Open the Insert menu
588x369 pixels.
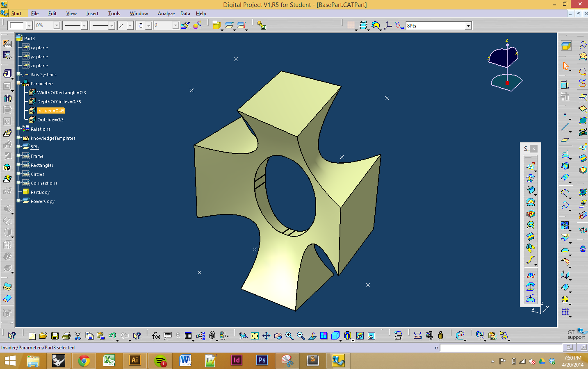(92, 14)
